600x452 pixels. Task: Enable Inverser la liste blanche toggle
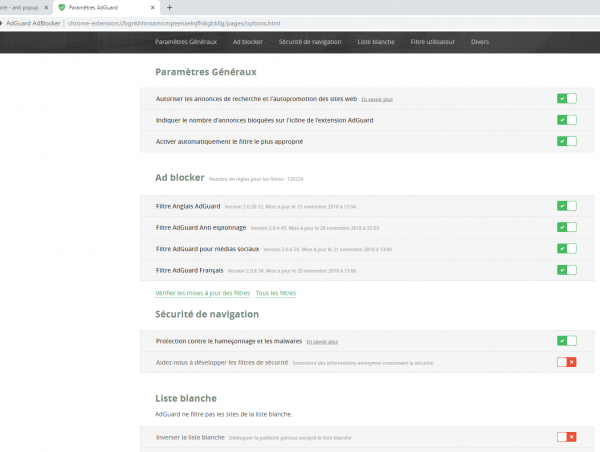coord(566,437)
